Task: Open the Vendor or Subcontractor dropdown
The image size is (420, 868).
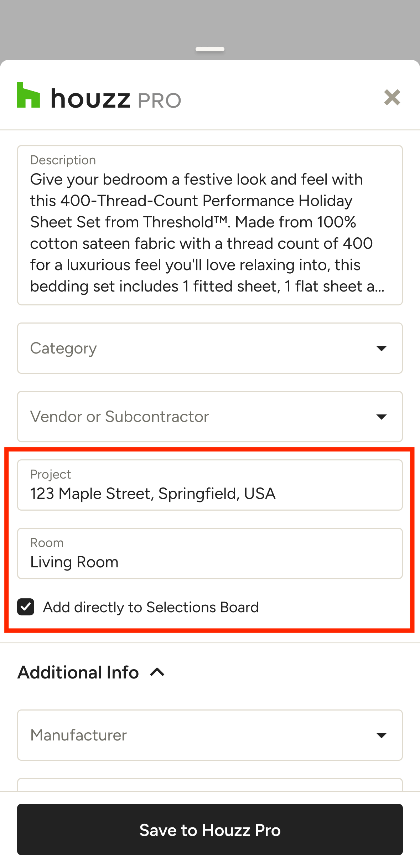Action: coord(199,417)
